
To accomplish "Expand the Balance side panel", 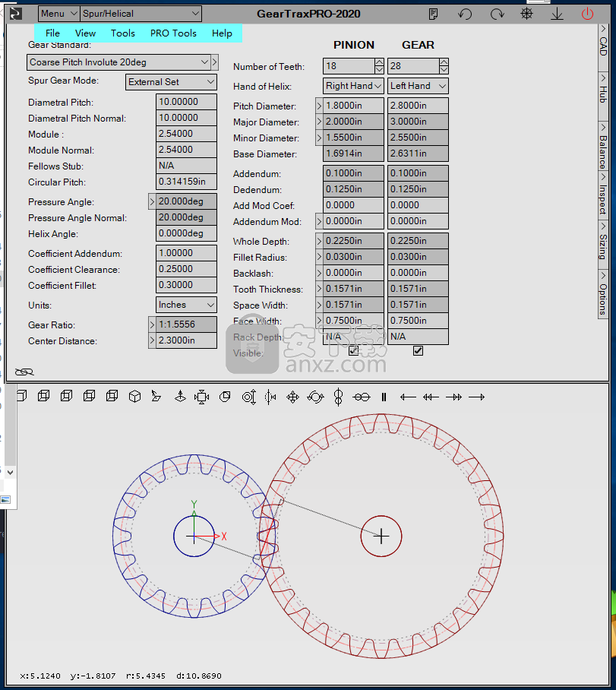I will click(x=603, y=147).
